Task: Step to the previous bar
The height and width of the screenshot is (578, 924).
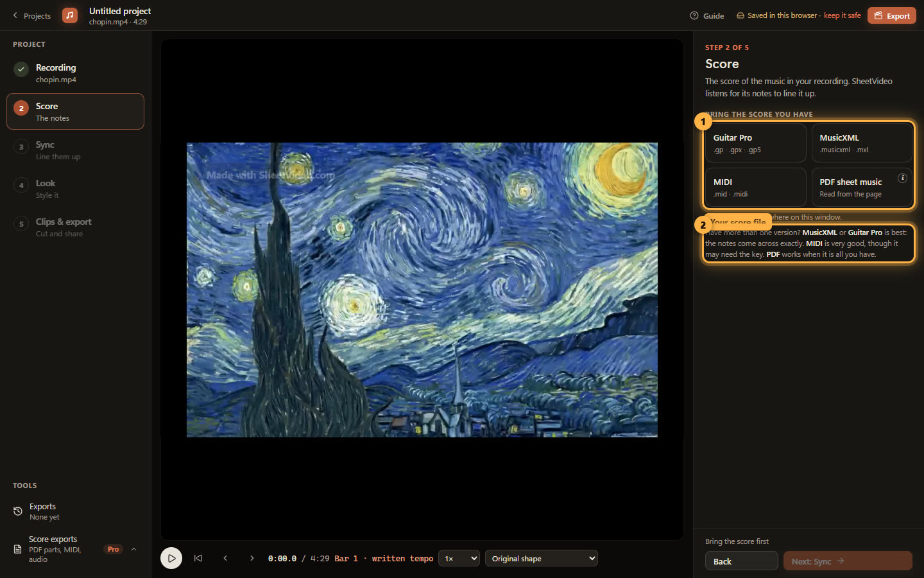Action: [x=225, y=558]
